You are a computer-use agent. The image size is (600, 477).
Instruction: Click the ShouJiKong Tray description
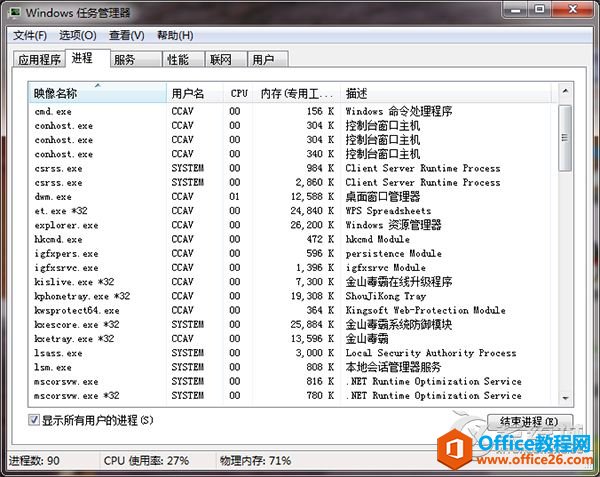click(385, 296)
